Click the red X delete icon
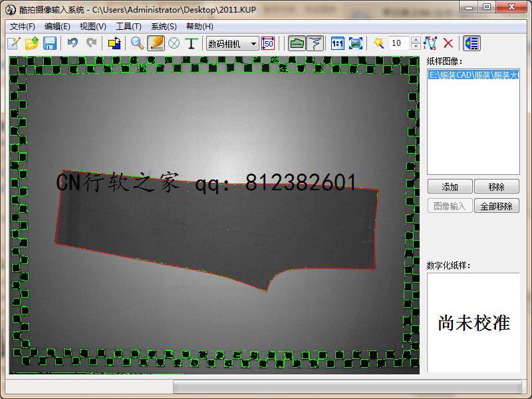532x399 pixels. pos(448,43)
